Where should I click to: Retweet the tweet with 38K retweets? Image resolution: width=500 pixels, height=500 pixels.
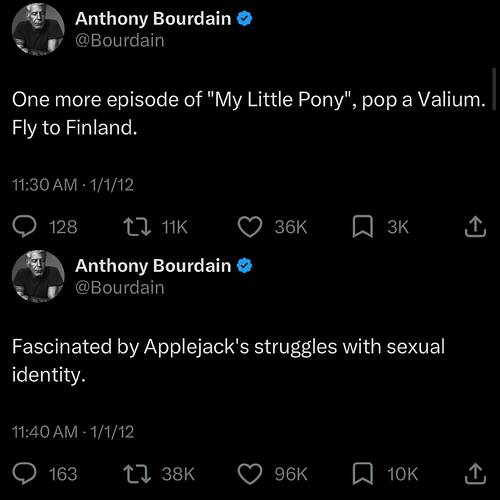tap(137, 474)
